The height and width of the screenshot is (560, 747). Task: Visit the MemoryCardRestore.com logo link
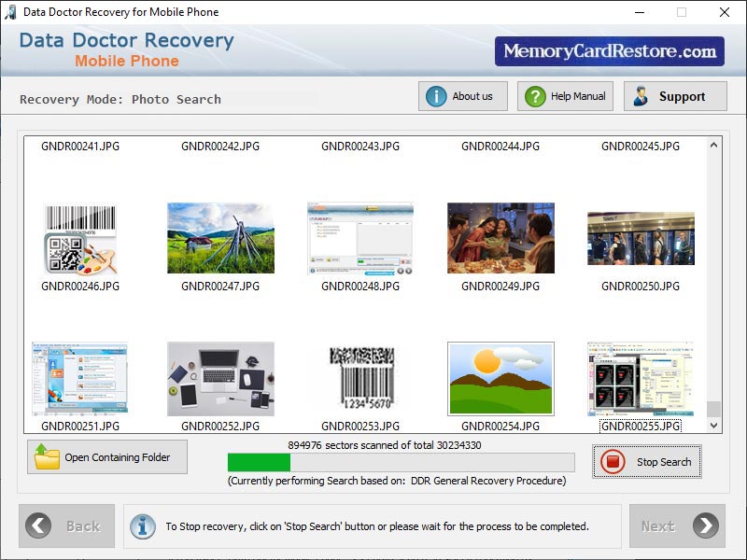612,51
